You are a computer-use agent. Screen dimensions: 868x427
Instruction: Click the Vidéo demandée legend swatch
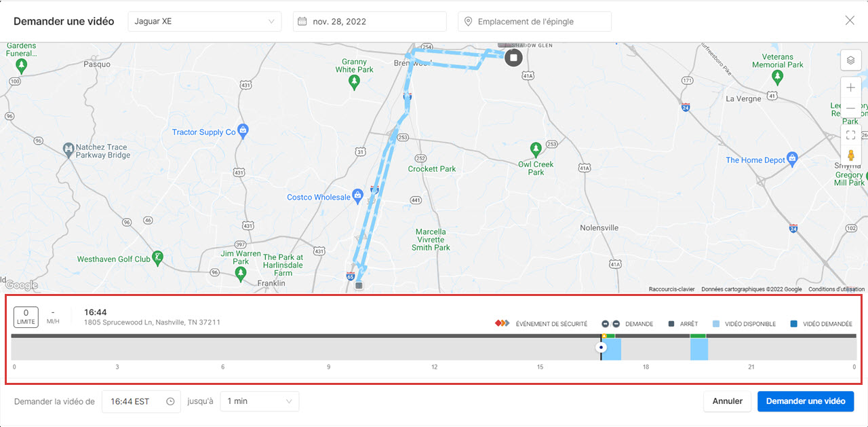794,324
